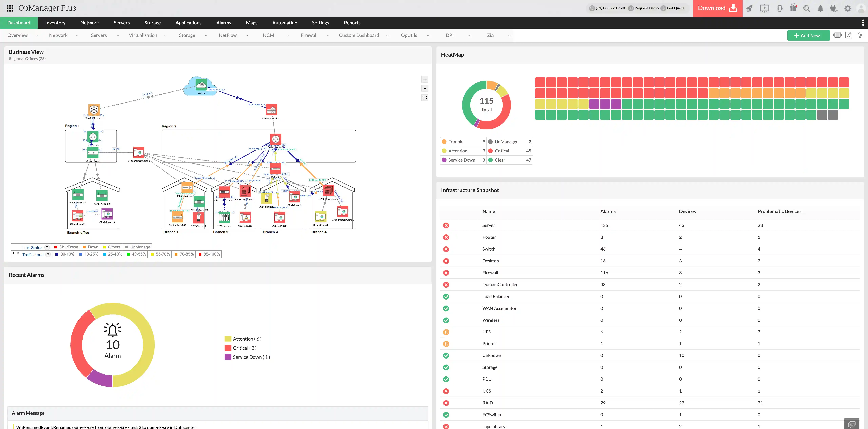Screen dimensions: 868x429
Task: Click the Server row critical status icon
Action: (x=446, y=225)
